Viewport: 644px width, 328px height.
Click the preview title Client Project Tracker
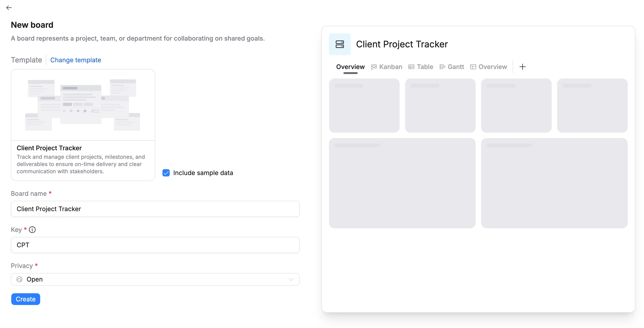pyautogui.click(x=402, y=44)
